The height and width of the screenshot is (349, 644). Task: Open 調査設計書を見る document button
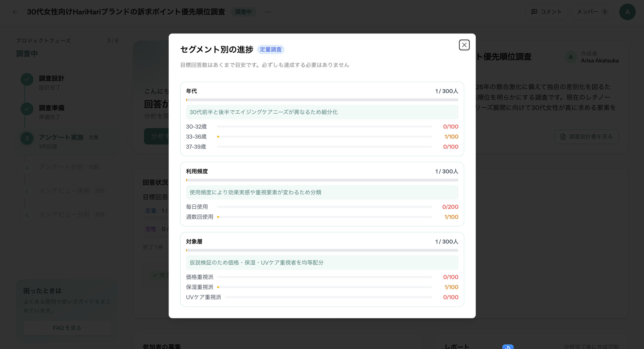coord(586,137)
